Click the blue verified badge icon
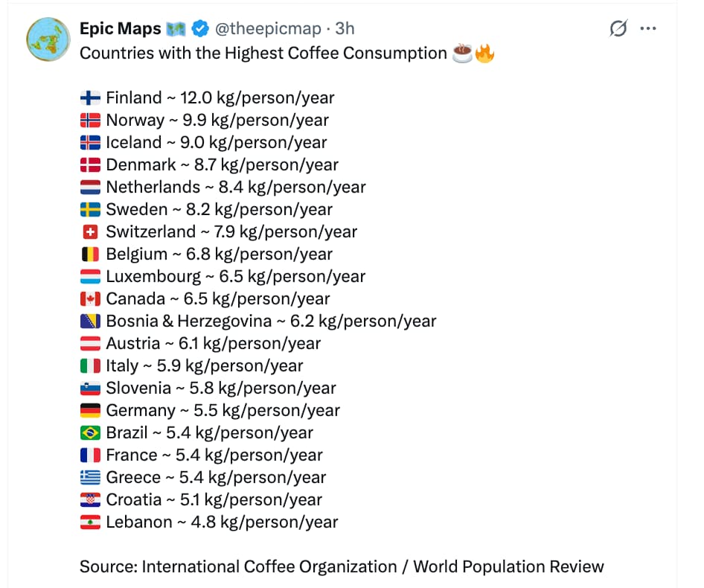Screen dimensions: 704x588 pyautogui.click(x=199, y=29)
